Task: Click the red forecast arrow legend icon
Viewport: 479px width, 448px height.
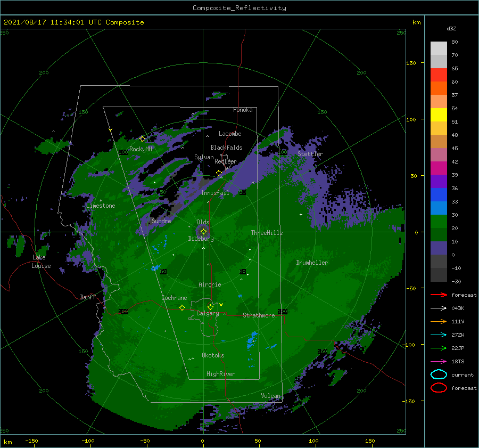Action: [439, 295]
